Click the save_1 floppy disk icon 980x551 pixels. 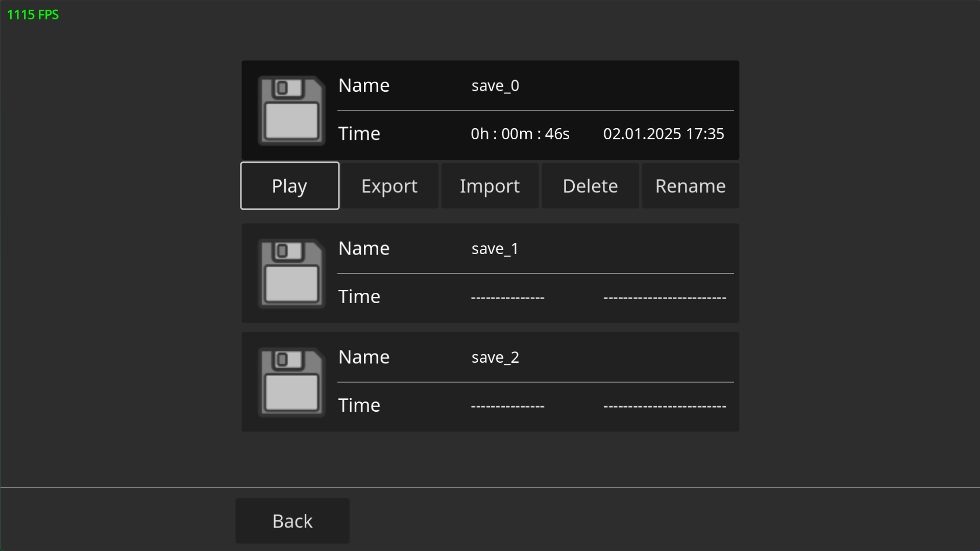point(291,273)
